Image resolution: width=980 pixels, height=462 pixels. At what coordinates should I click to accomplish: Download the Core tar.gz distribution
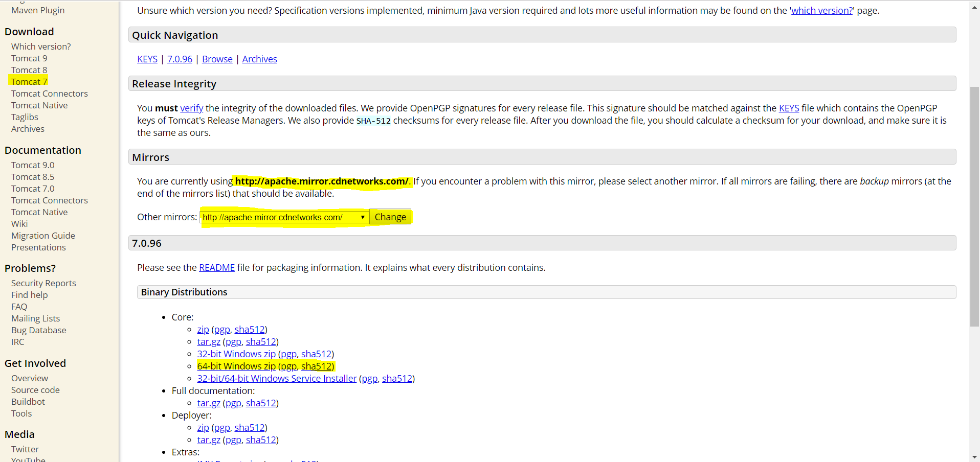(209, 342)
